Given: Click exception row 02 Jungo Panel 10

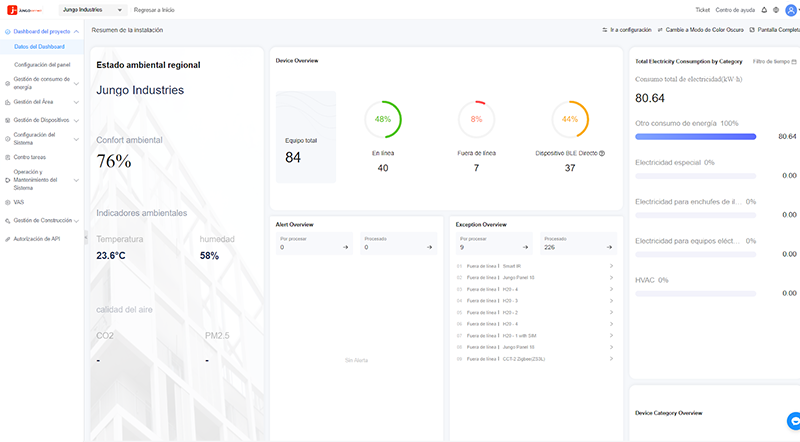Looking at the screenshot, I should [x=535, y=278].
